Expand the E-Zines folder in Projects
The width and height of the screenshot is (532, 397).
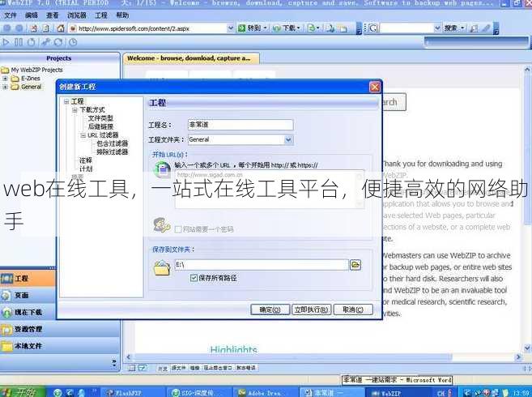(5, 79)
